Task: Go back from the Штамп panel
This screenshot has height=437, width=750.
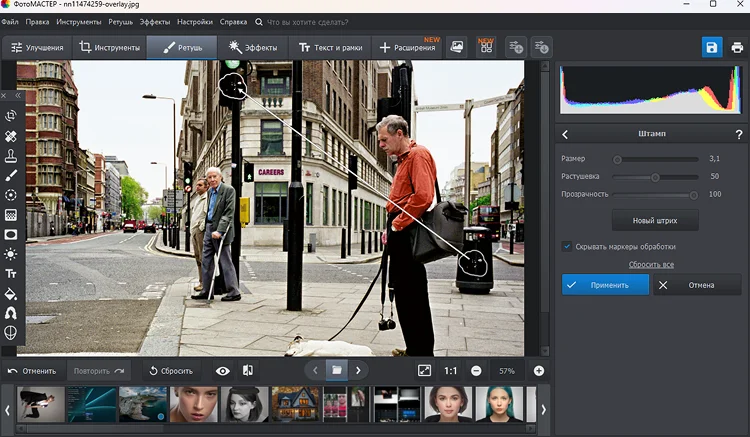Action: tap(565, 134)
